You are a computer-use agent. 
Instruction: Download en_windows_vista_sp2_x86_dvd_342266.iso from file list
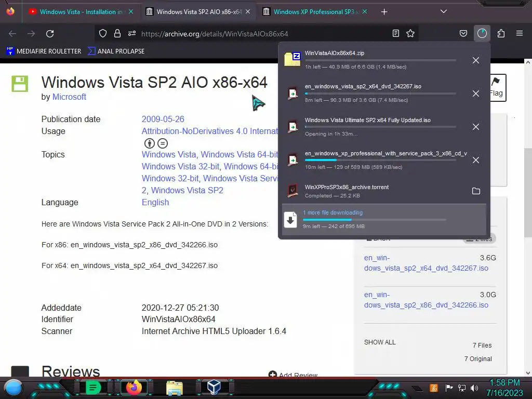[x=426, y=300]
